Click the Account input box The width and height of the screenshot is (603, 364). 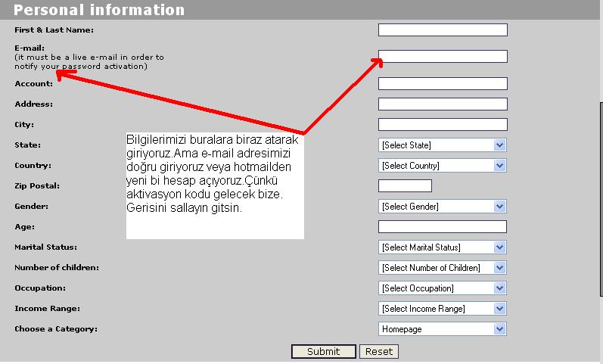coord(443,83)
